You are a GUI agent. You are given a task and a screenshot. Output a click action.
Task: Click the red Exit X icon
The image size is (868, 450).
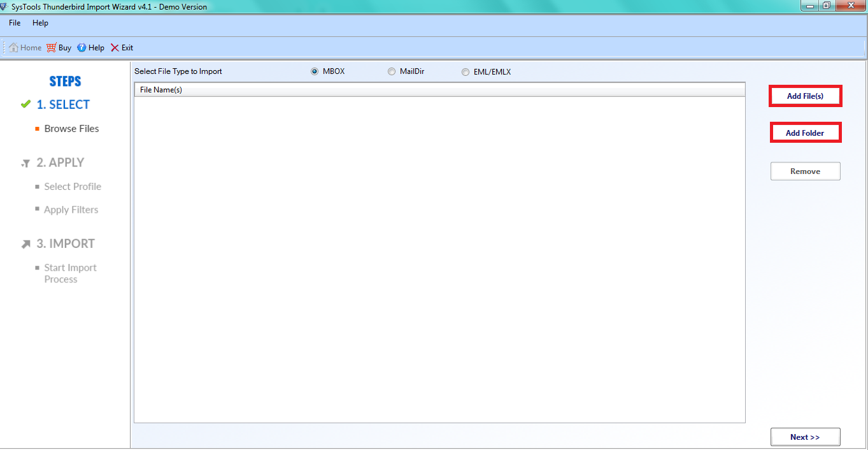pyautogui.click(x=115, y=48)
